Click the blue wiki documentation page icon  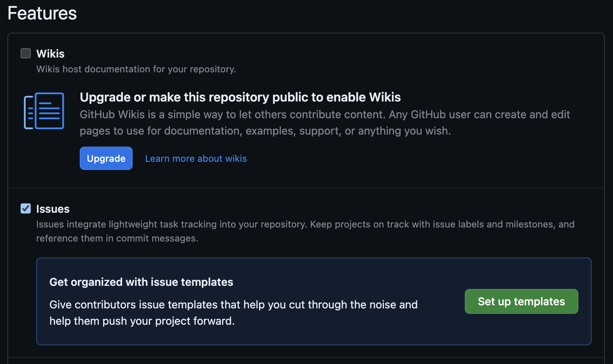pyautogui.click(x=44, y=111)
